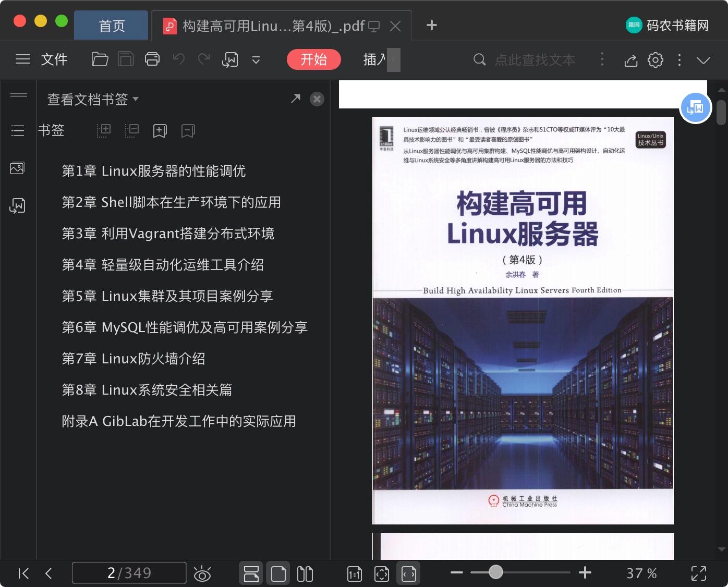Open bookmark 第4章 轻量级自动化运维工具介绍
Screen dimensions: 728x587
(163, 265)
